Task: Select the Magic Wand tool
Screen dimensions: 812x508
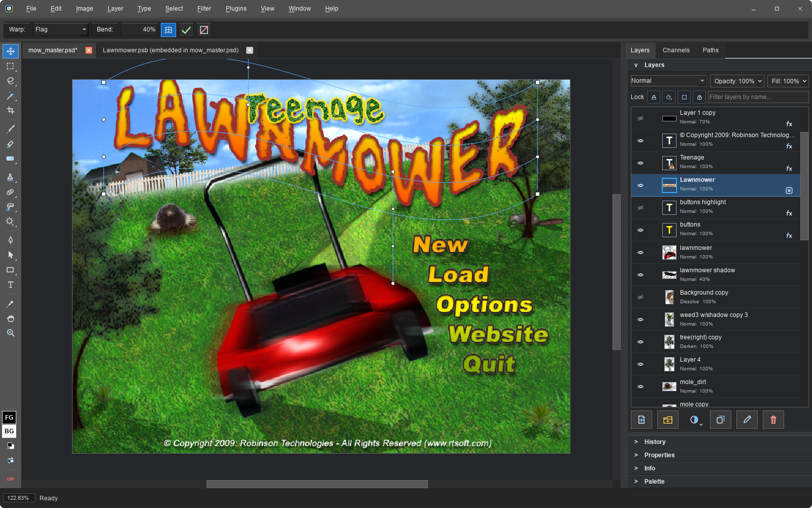Action: [10, 96]
